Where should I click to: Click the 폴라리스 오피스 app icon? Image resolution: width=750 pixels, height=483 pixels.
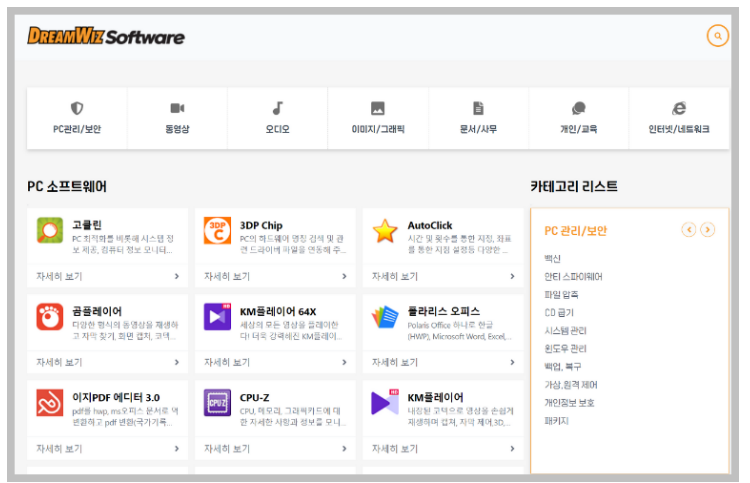click(x=385, y=317)
